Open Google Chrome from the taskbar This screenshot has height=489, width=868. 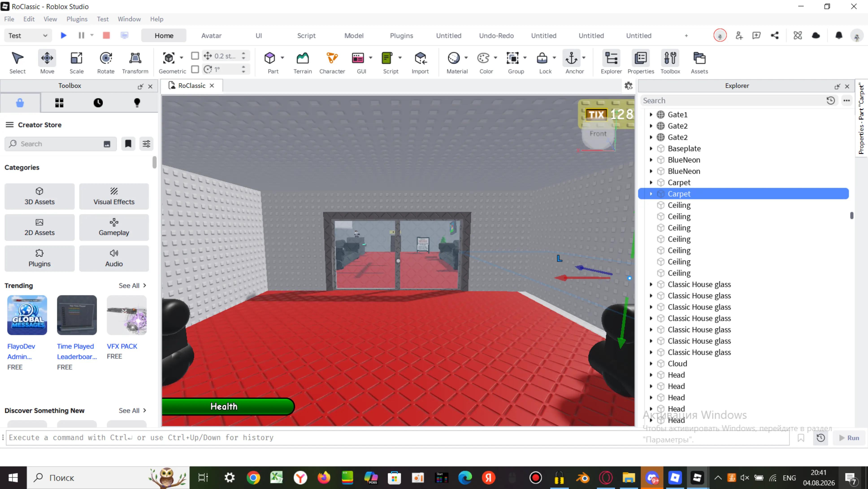253,478
